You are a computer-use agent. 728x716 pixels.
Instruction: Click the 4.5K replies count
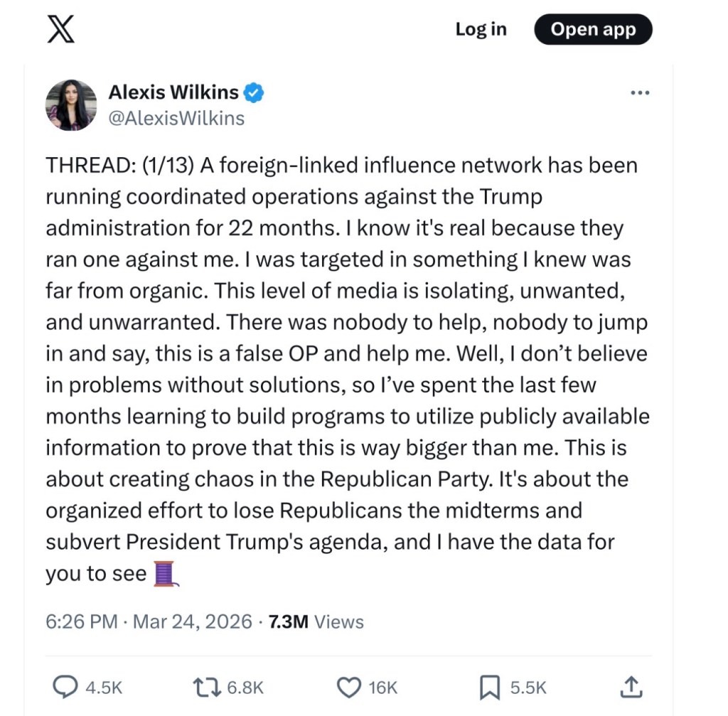point(104,688)
